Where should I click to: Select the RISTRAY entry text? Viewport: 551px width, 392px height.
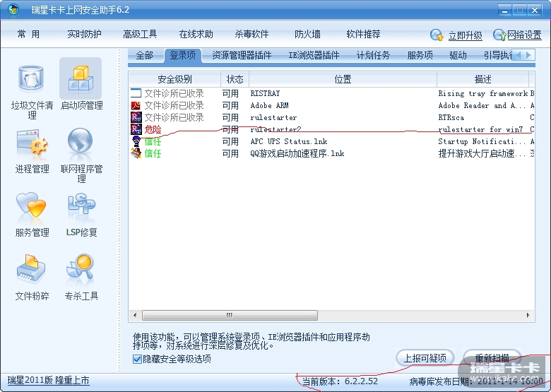coord(265,93)
